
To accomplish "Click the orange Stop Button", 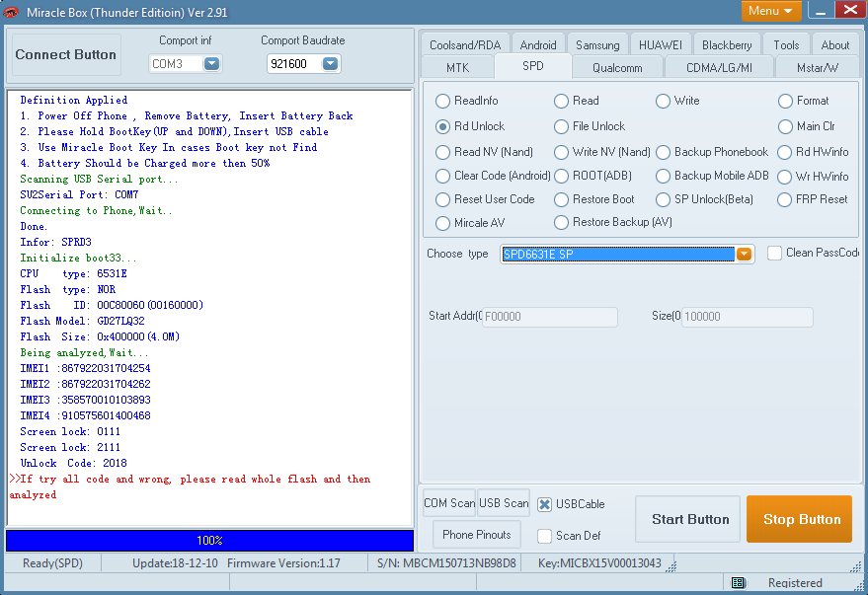I will click(799, 519).
